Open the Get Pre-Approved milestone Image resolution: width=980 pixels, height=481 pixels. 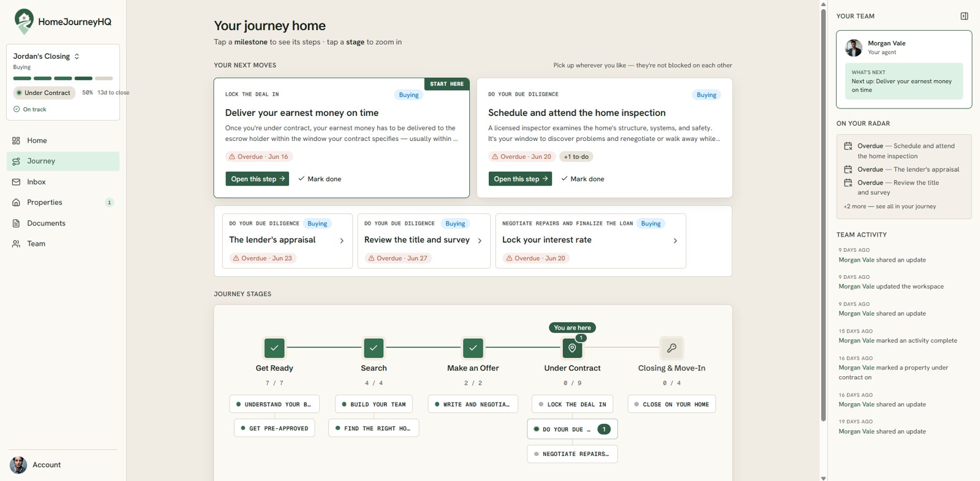click(274, 428)
